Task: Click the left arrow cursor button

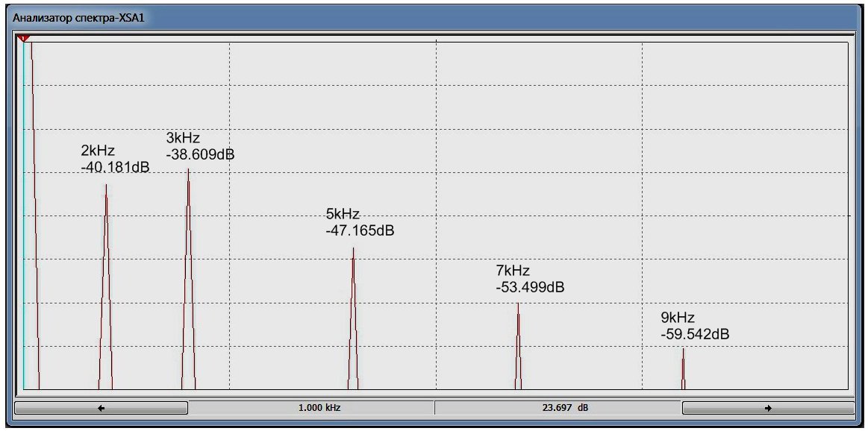Action: coord(101,408)
